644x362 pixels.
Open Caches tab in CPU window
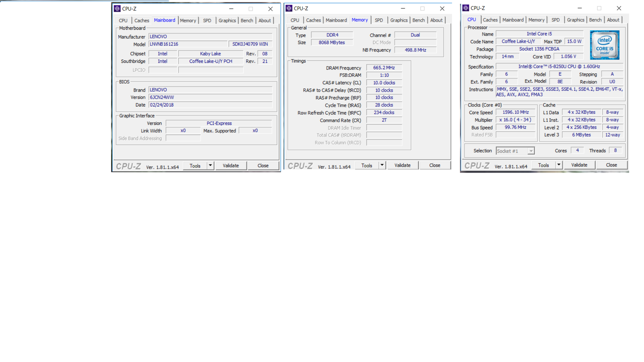click(490, 20)
